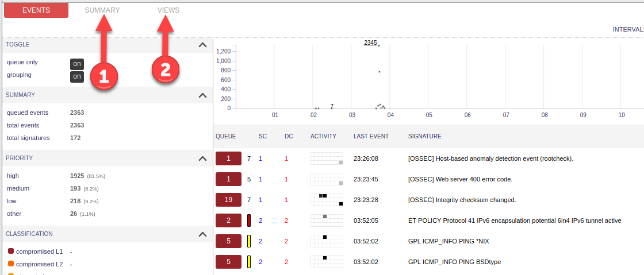Select the EVENTS tab
Screen dimensions: 644x275
point(36,10)
